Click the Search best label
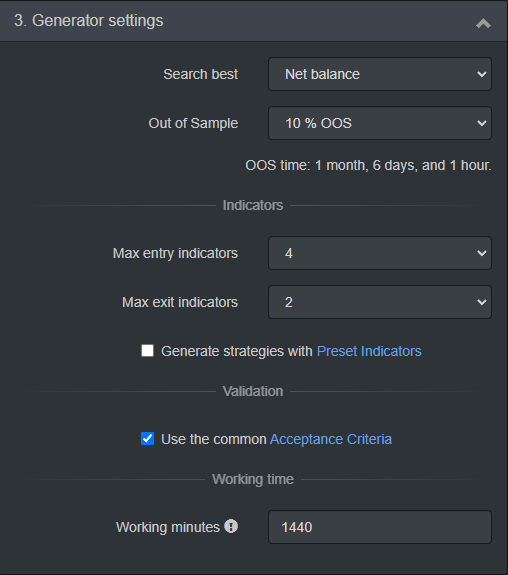The image size is (508, 575). tap(201, 74)
